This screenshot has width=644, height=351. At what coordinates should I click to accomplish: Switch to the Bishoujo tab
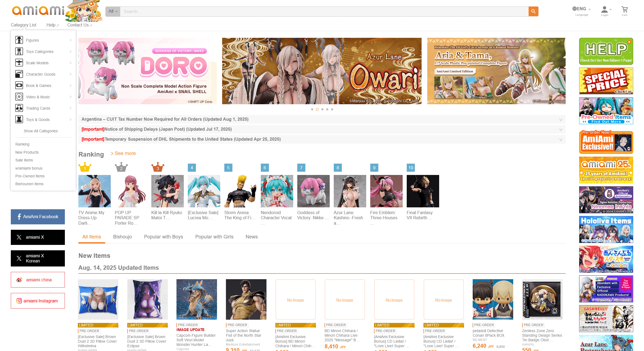pos(122,237)
